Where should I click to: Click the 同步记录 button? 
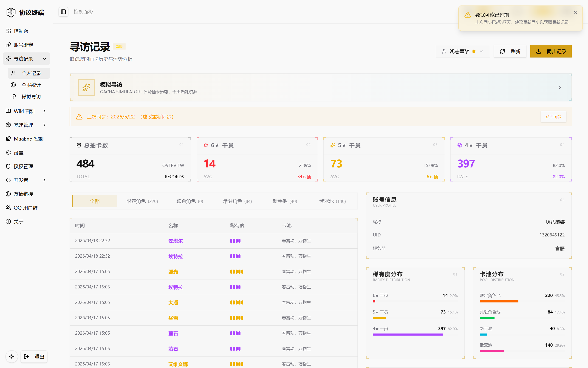[551, 51]
